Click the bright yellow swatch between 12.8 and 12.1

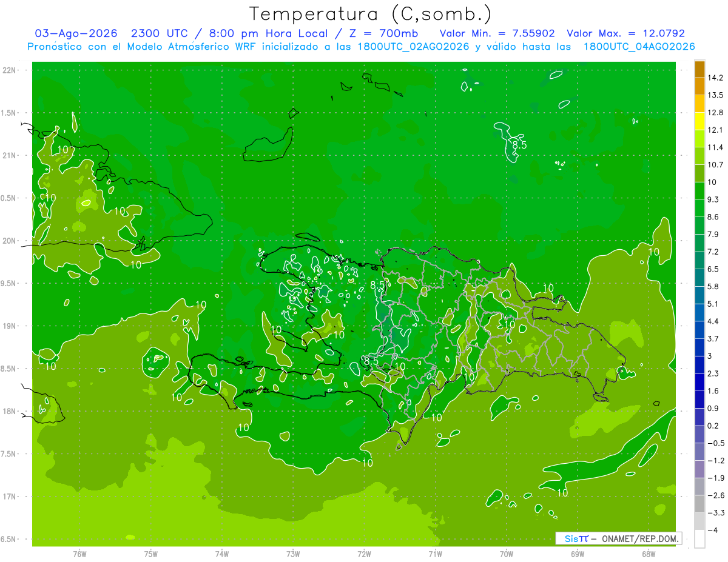(x=699, y=121)
